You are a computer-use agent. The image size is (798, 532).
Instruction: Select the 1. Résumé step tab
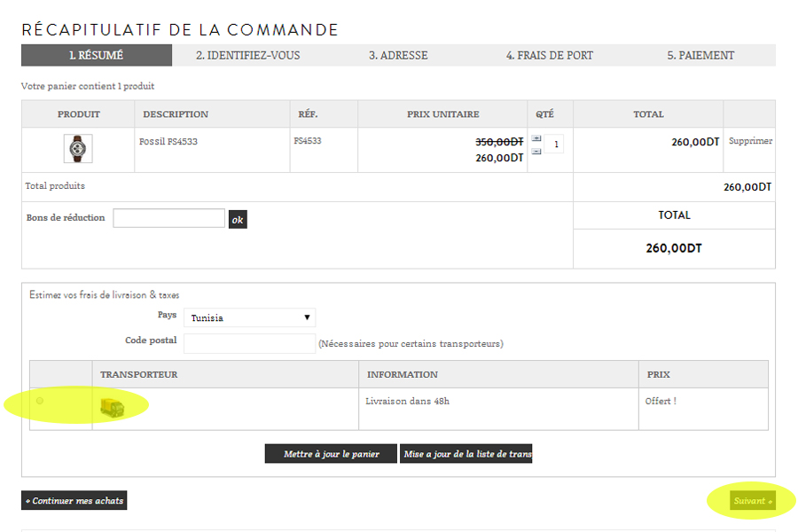coord(96,55)
